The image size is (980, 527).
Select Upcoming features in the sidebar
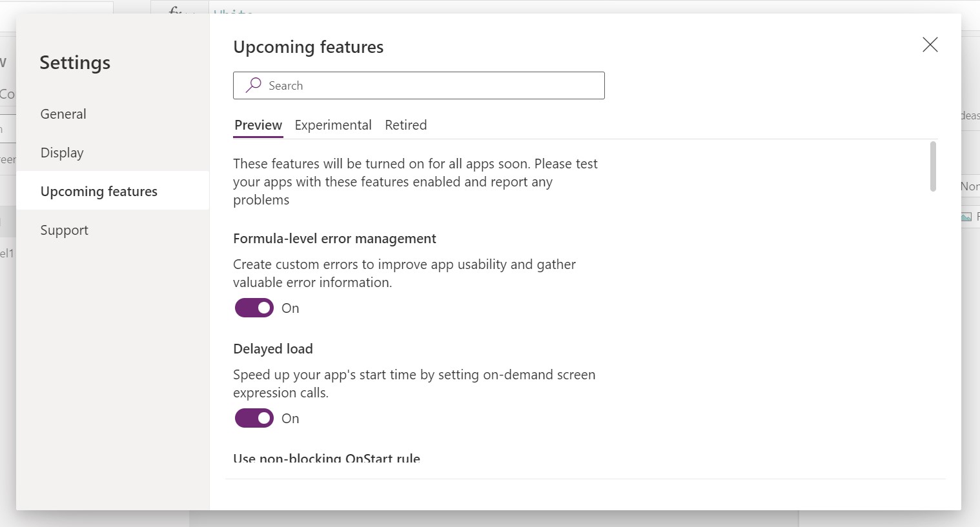click(x=99, y=191)
